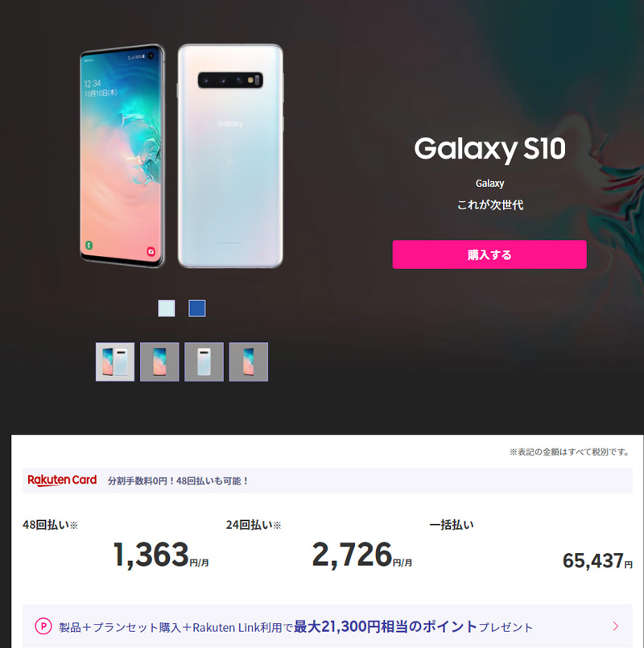
Task: Select the second thumbnail with front view
Action: click(159, 361)
